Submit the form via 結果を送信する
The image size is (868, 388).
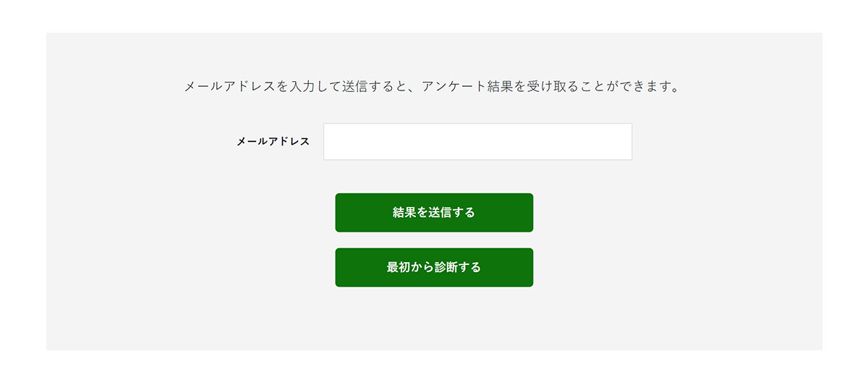click(x=434, y=212)
